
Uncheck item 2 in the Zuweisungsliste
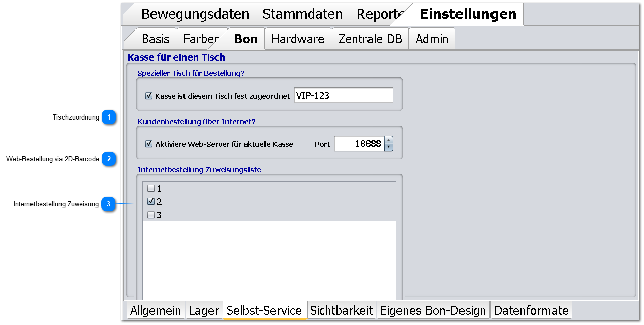[x=151, y=201]
